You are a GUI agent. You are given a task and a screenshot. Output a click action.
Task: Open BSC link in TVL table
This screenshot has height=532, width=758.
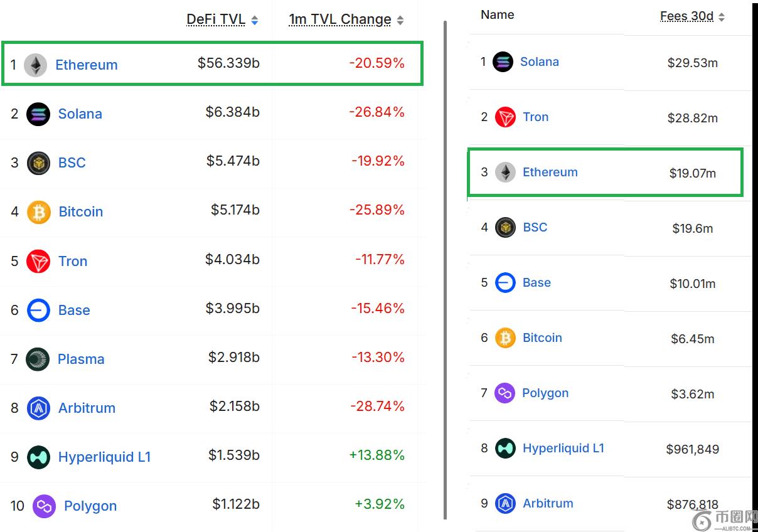(72, 162)
